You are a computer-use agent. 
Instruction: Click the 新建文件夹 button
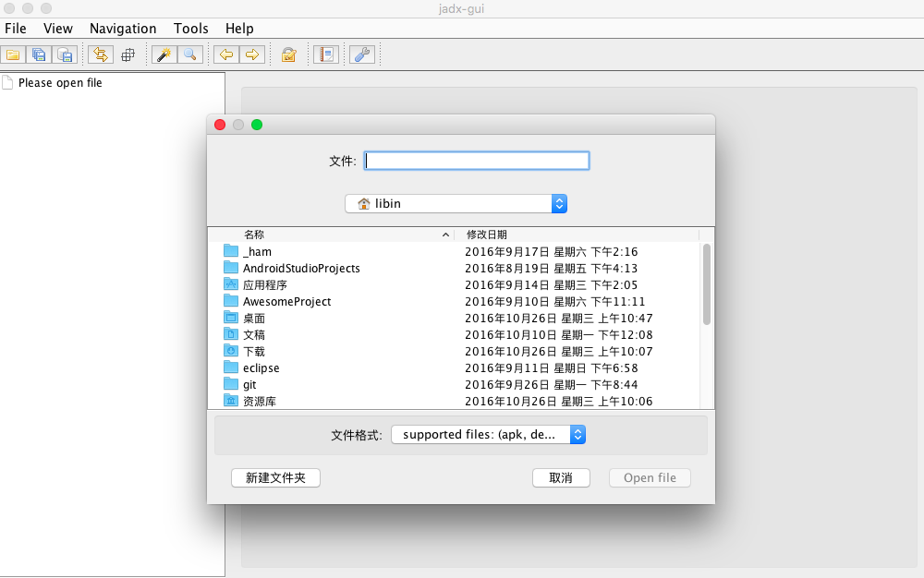[275, 478]
